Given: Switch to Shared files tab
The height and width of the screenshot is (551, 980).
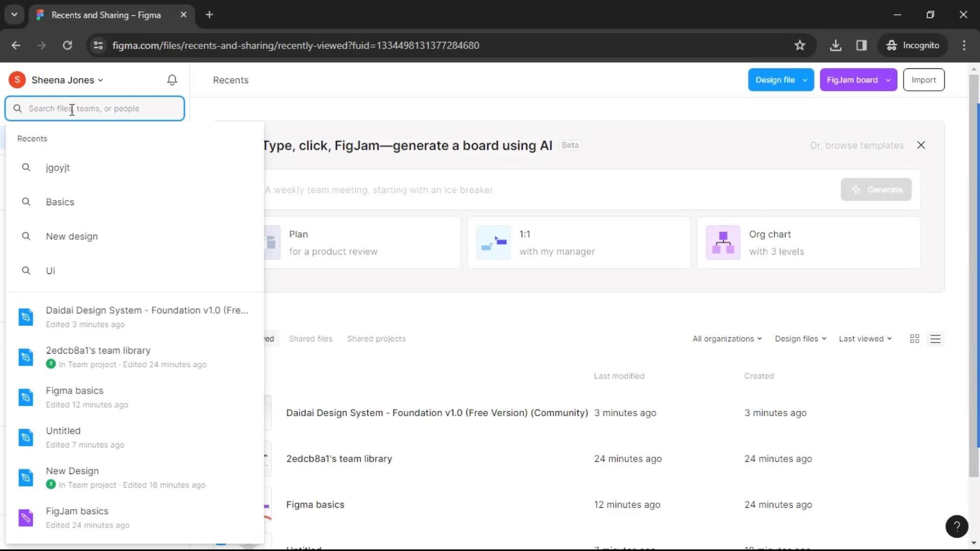Looking at the screenshot, I should tap(310, 339).
